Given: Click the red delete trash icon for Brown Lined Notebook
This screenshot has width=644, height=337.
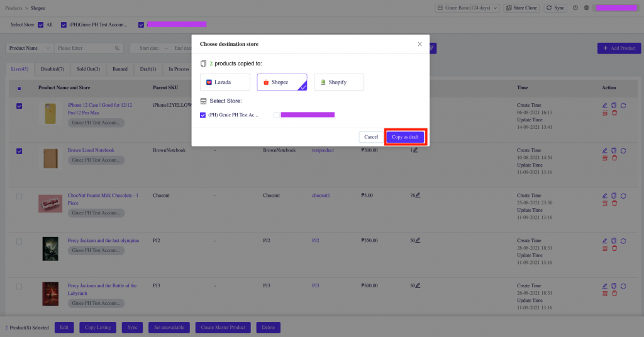Looking at the screenshot, I should pyautogui.click(x=614, y=158).
